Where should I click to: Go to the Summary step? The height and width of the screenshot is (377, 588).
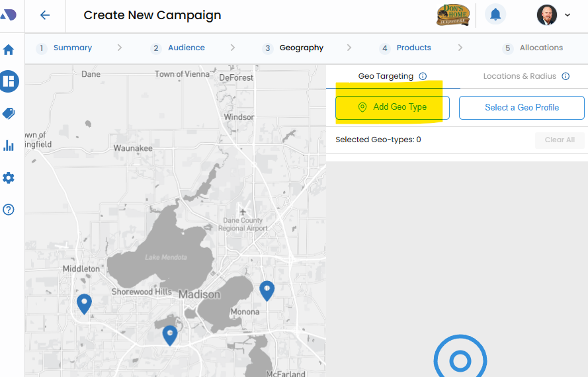[x=72, y=48]
